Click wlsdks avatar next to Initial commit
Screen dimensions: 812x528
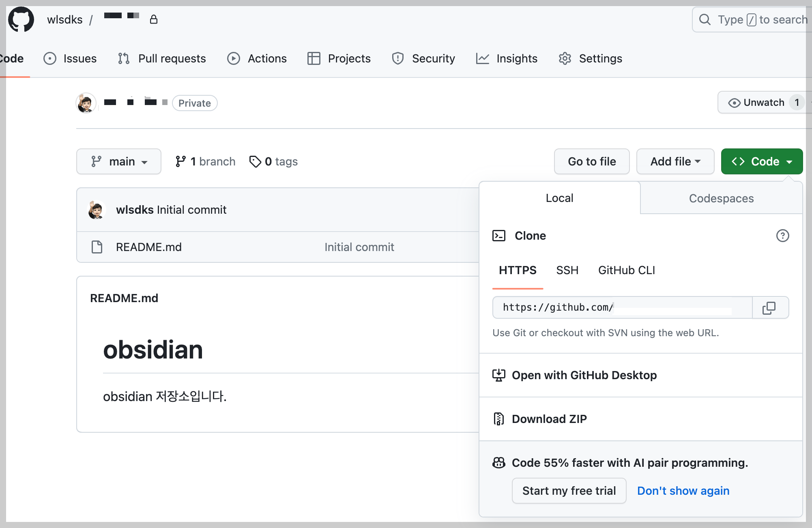tap(97, 210)
